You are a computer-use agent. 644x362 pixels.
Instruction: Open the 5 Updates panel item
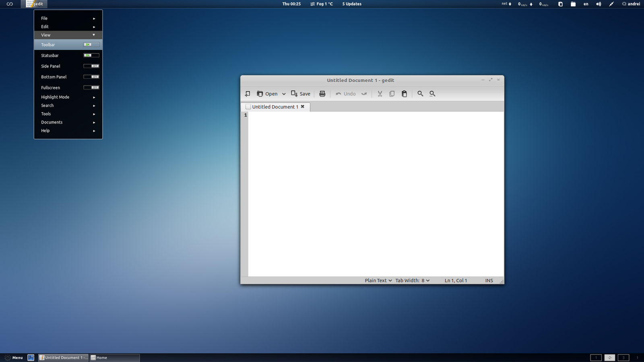point(351,4)
